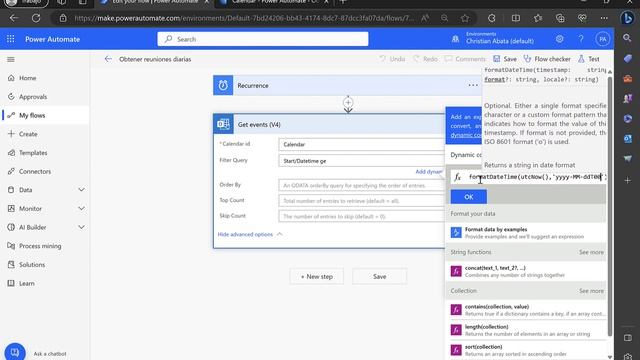Open Power Automate settings gear
Screen dimensions: 640x360
coord(559,39)
